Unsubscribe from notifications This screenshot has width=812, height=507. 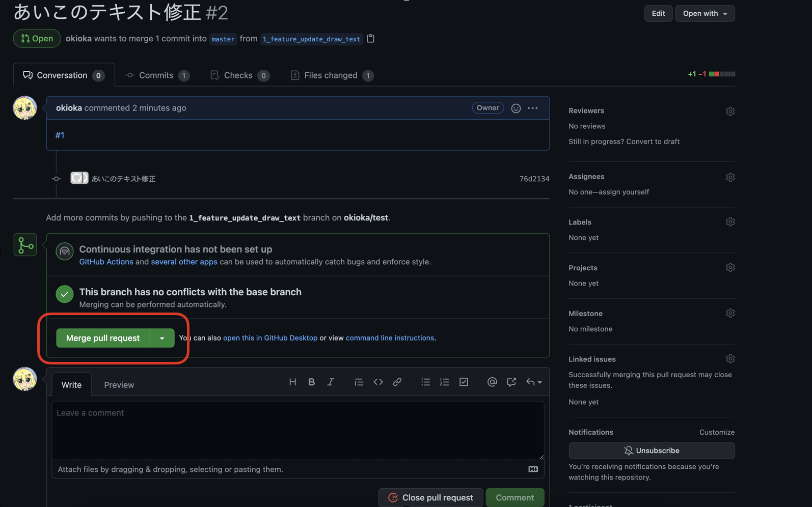[652, 450]
